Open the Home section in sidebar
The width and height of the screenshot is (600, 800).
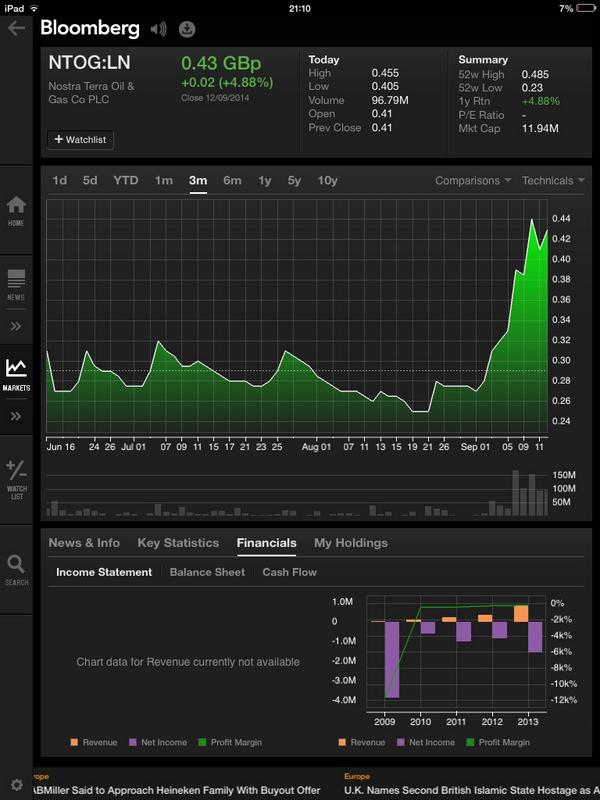[16, 211]
